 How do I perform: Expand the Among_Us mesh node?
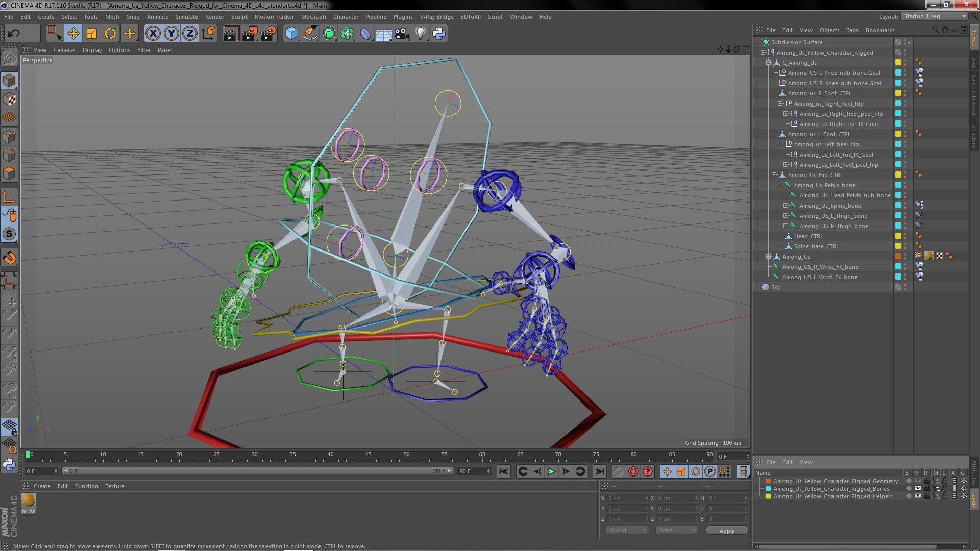pos(768,257)
